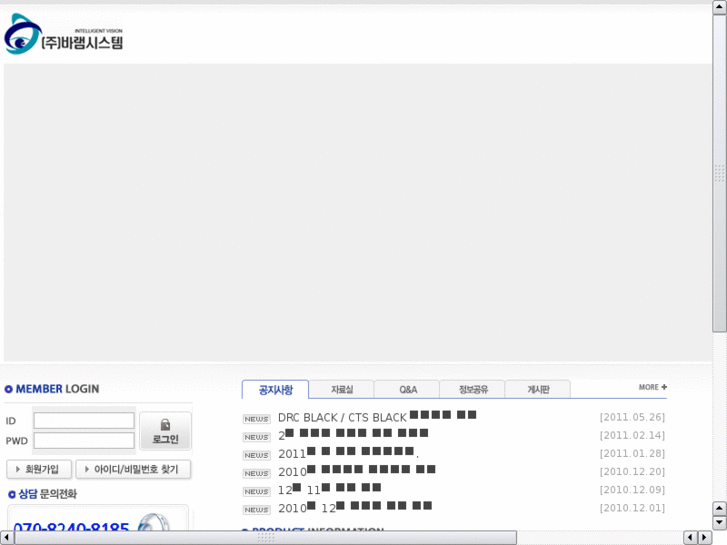The image size is (727, 545).
Task: Open news item dated 2011.02.14
Action: pyautogui.click(x=353, y=435)
